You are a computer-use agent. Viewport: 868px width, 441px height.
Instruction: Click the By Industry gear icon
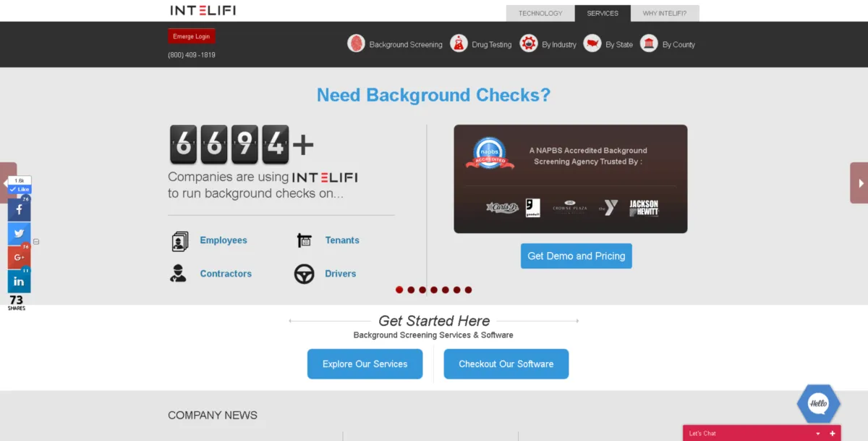(529, 44)
